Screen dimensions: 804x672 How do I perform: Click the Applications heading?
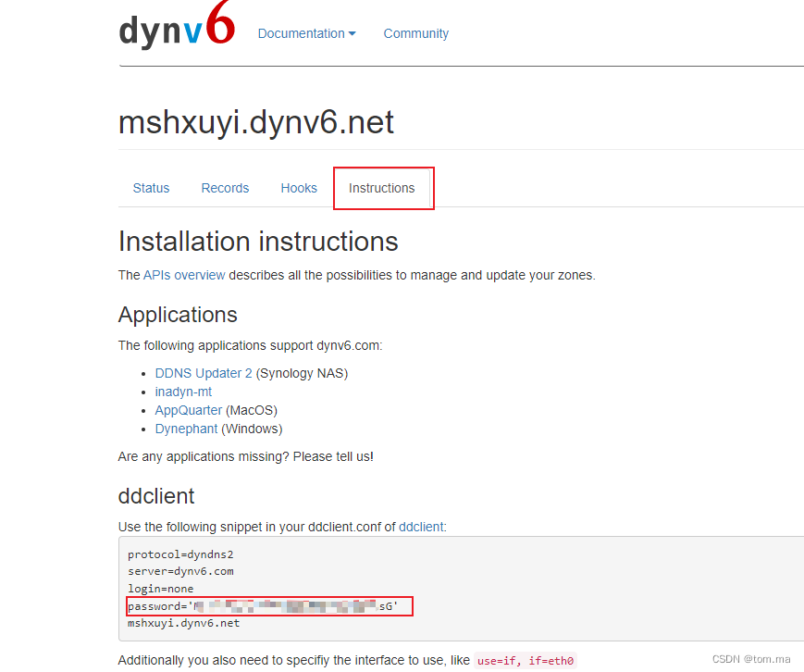click(178, 315)
